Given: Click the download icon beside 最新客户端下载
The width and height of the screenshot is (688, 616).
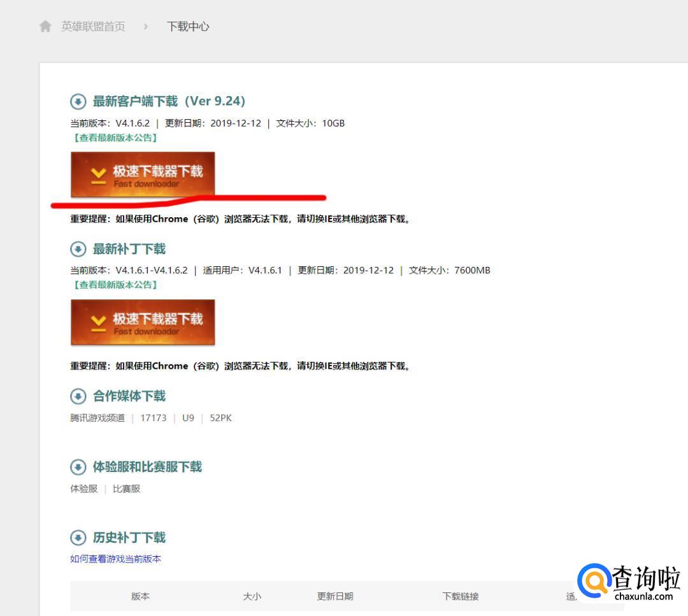Looking at the screenshot, I should (x=78, y=102).
